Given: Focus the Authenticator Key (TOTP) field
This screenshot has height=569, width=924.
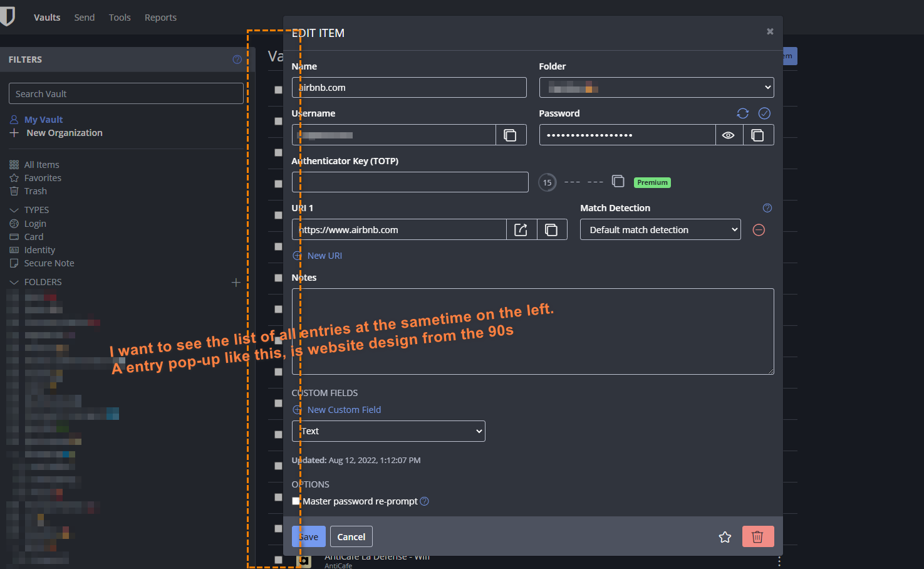Looking at the screenshot, I should tap(410, 182).
